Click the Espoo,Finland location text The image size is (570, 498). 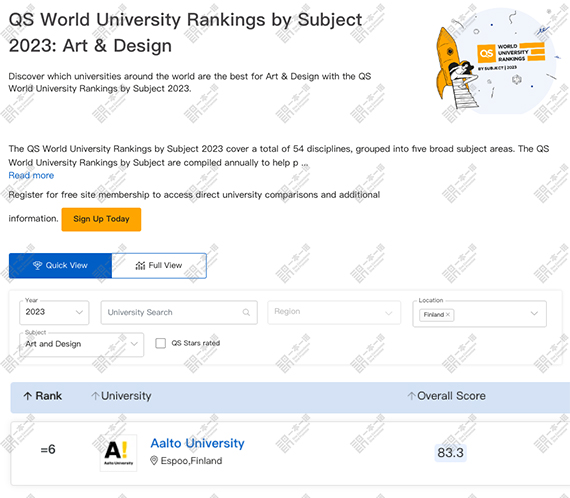tap(191, 461)
